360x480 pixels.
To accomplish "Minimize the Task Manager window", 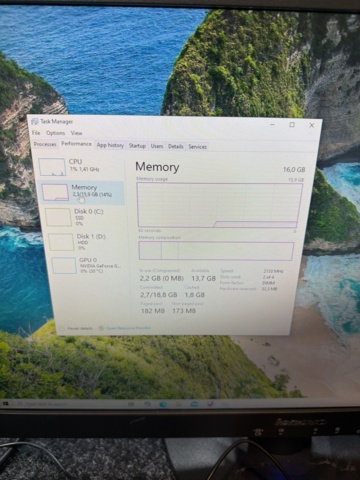I will click(272, 124).
